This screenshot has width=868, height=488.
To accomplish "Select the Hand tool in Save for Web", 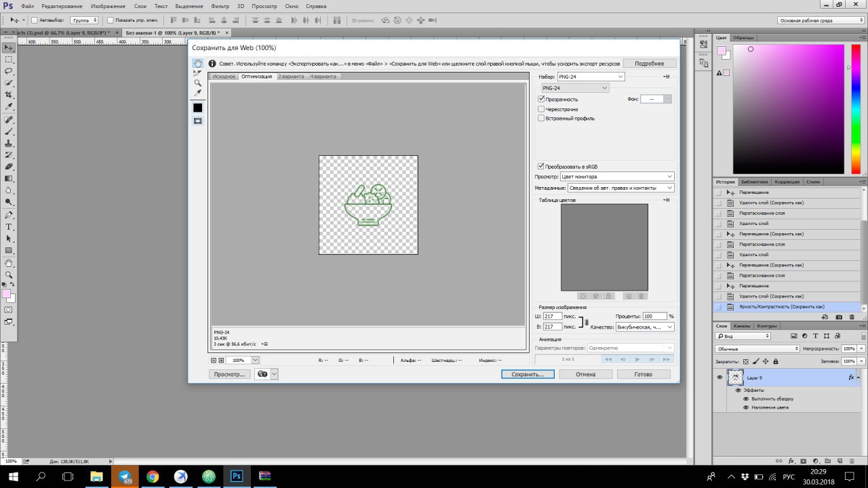I will point(197,64).
